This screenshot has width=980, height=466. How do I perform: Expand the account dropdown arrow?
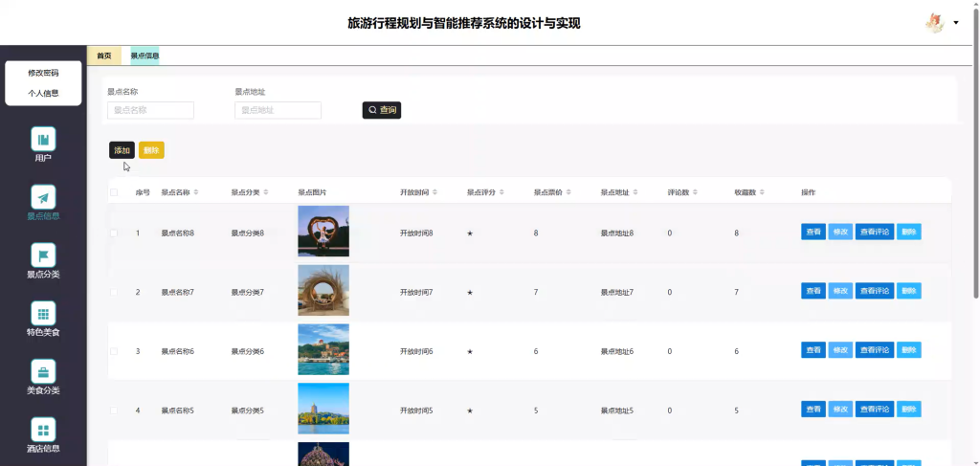[x=956, y=23]
